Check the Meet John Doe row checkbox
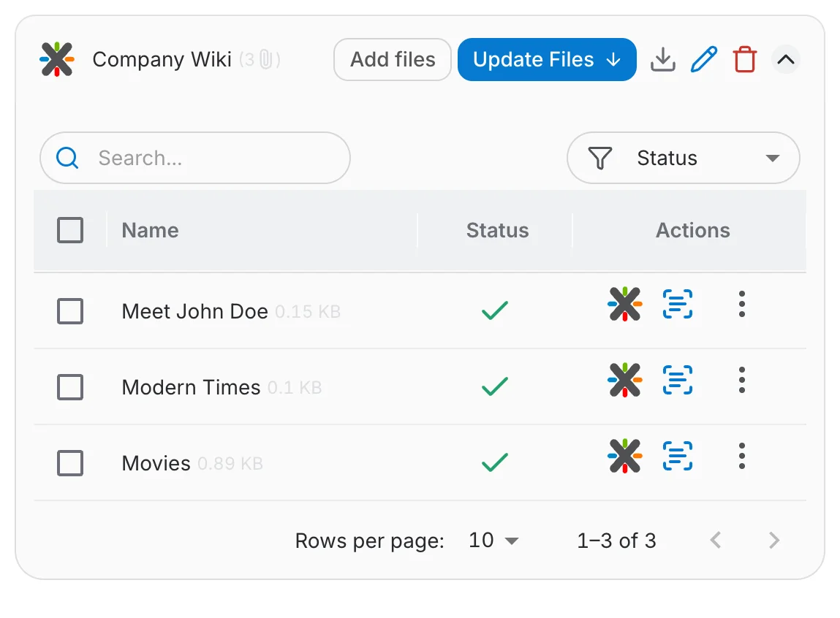840x618 pixels. [x=70, y=311]
